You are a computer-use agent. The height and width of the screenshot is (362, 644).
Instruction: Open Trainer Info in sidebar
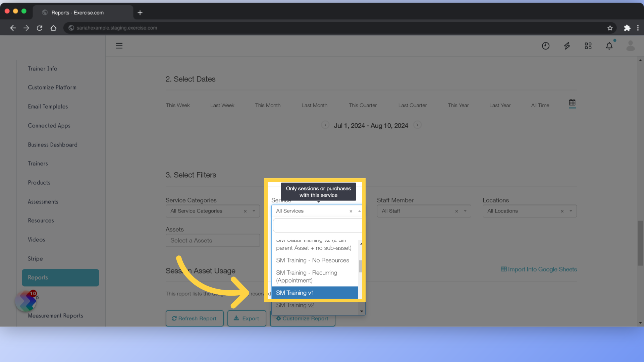click(43, 68)
